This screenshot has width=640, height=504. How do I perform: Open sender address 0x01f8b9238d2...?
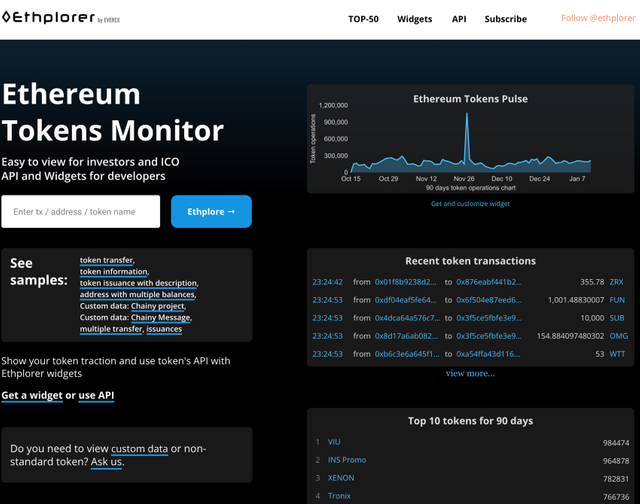tap(405, 282)
